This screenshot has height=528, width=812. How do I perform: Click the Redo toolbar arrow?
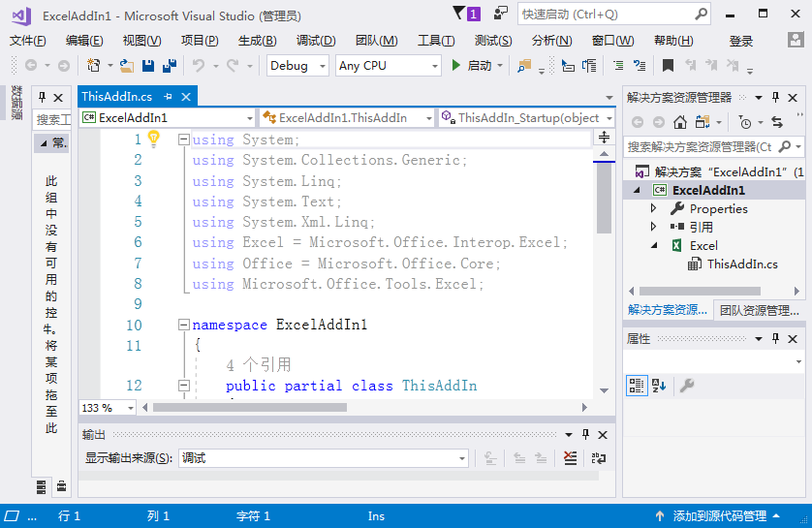coord(233,65)
